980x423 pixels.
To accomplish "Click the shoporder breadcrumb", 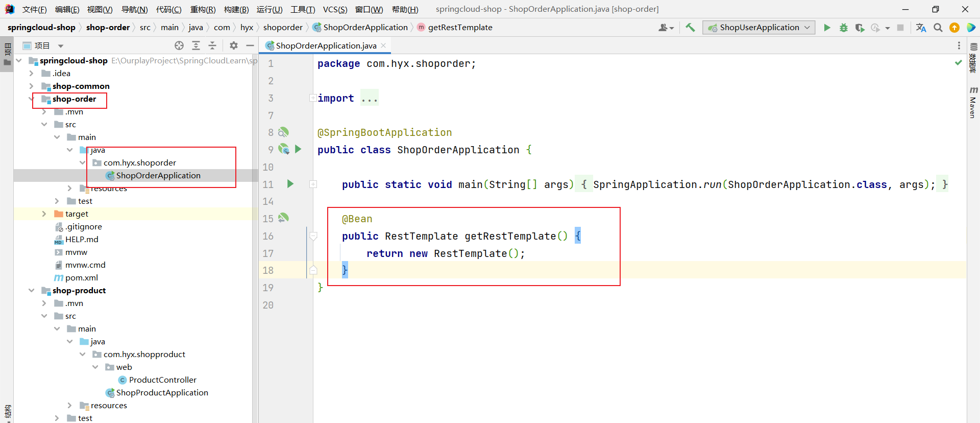I will click(283, 28).
